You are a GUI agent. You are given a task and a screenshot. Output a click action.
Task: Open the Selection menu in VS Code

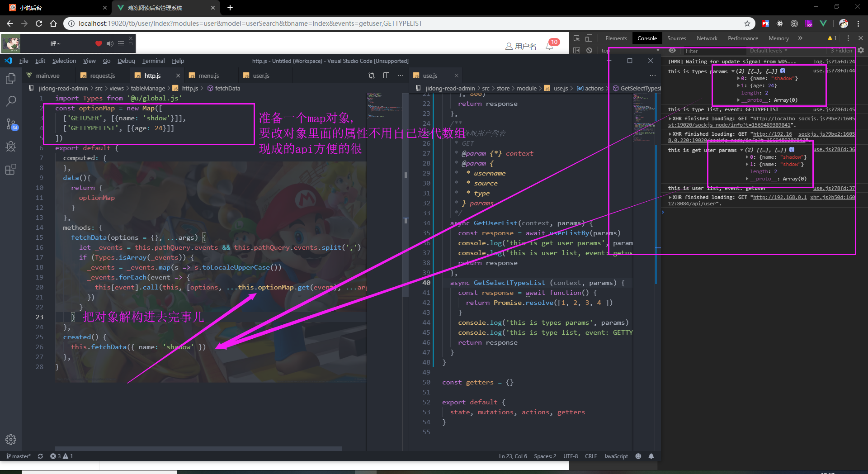coord(64,61)
